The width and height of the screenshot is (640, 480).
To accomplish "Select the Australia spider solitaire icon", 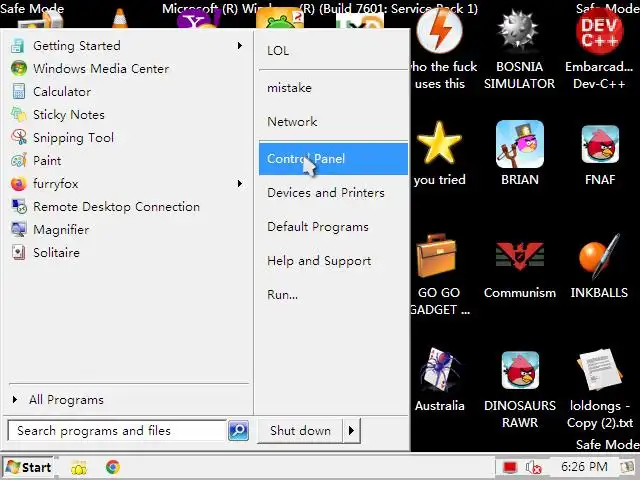I will (x=440, y=370).
